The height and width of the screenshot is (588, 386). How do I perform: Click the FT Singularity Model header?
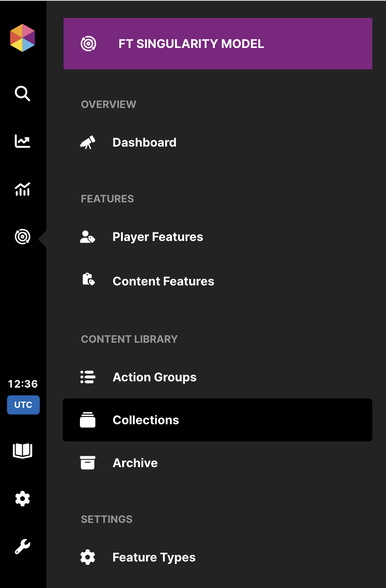218,44
